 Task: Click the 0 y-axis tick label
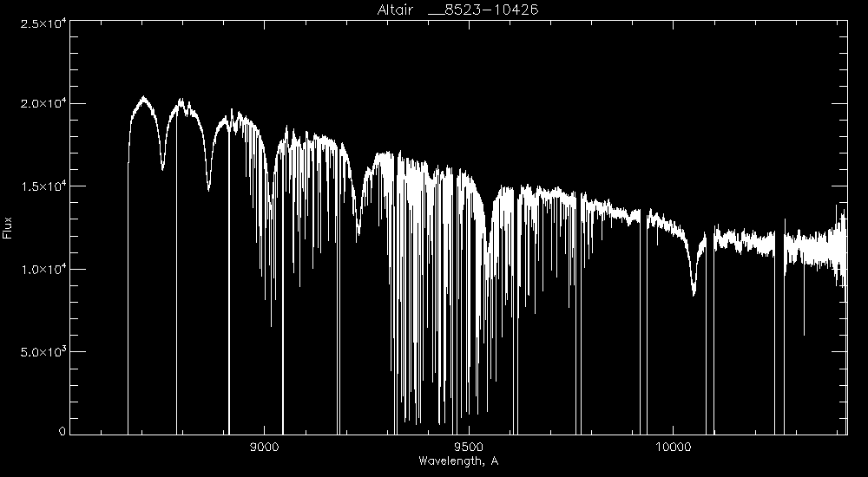(62, 431)
